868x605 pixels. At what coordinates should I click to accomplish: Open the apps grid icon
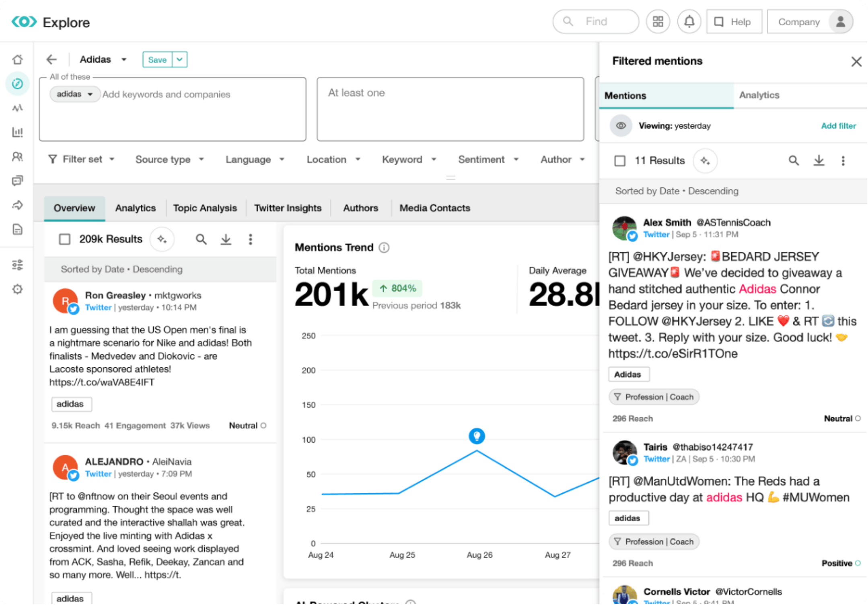pos(658,22)
